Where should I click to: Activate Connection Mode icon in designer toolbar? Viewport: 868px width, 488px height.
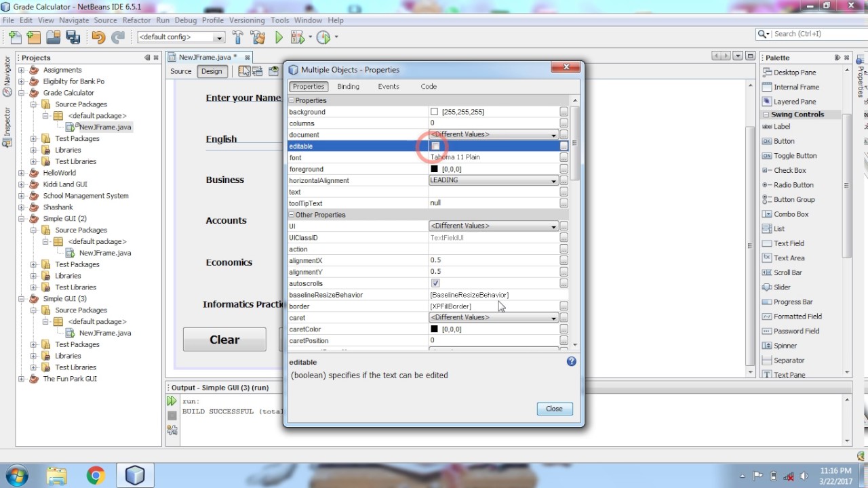(x=258, y=70)
